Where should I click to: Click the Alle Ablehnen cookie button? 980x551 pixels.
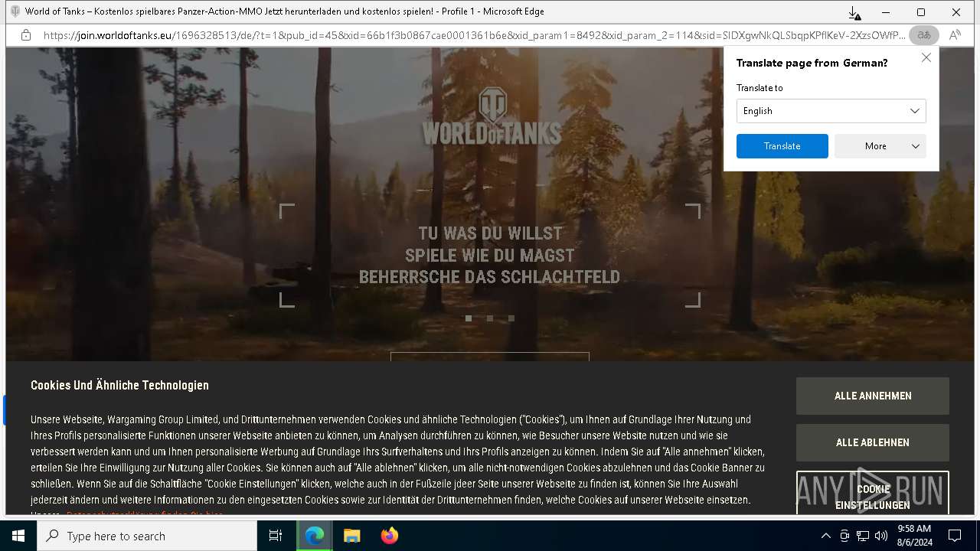click(873, 443)
